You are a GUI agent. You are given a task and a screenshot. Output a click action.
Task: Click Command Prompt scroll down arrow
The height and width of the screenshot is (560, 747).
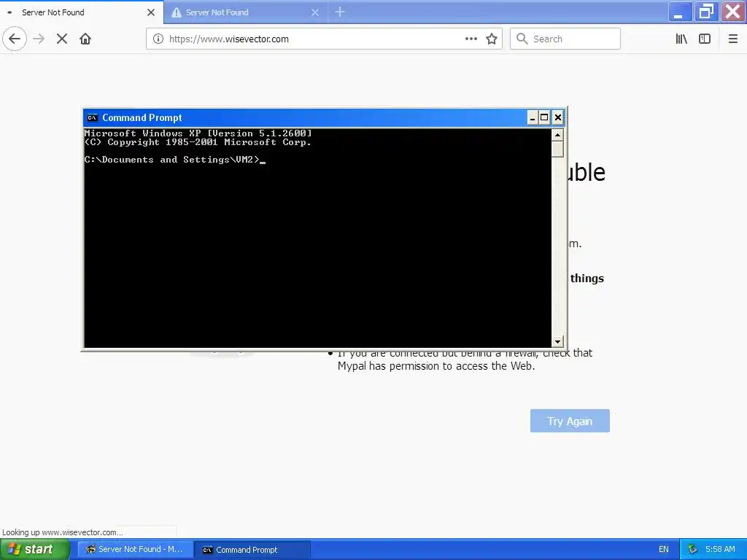(557, 341)
